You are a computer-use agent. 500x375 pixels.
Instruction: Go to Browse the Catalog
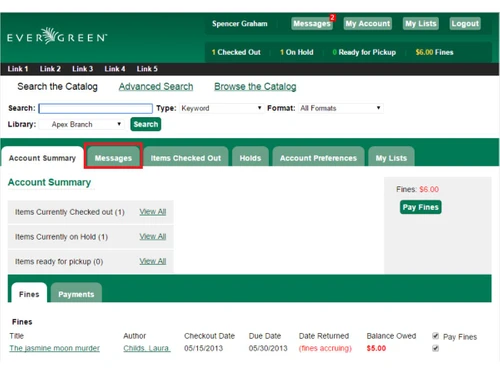pyautogui.click(x=255, y=87)
